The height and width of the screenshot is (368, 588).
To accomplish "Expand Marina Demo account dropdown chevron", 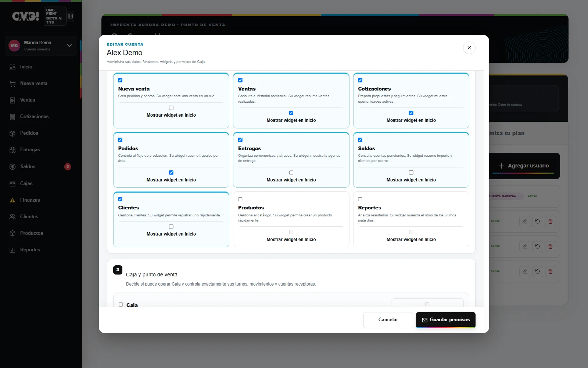I will pos(69,46).
